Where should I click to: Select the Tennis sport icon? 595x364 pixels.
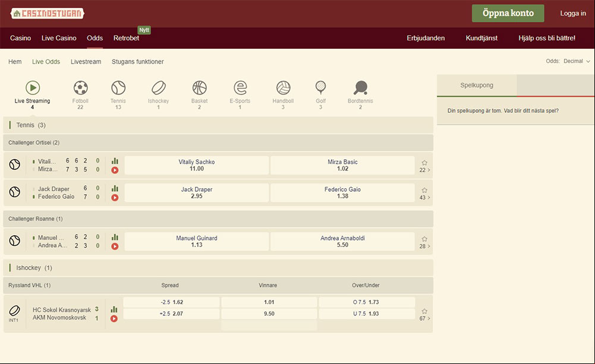coord(118,95)
